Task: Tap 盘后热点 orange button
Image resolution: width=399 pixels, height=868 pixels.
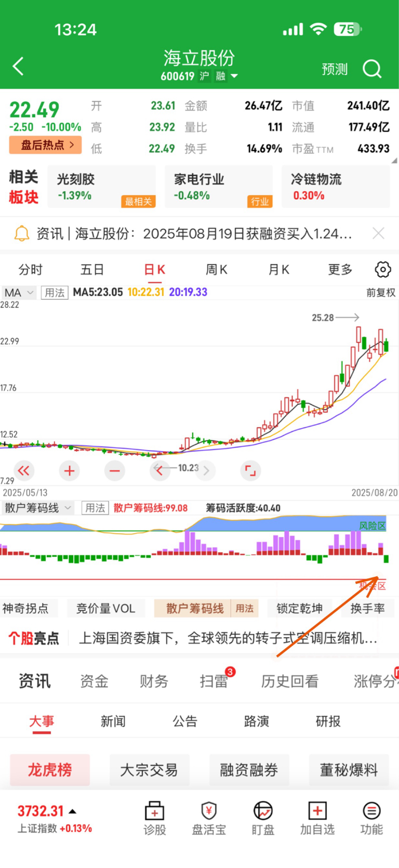Action: (x=45, y=145)
